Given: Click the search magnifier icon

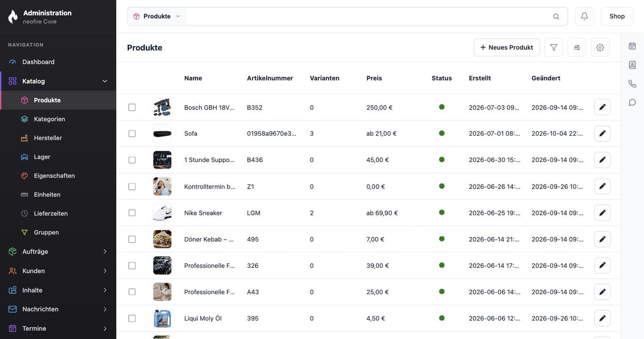Looking at the screenshot, I should coord(556,17).
